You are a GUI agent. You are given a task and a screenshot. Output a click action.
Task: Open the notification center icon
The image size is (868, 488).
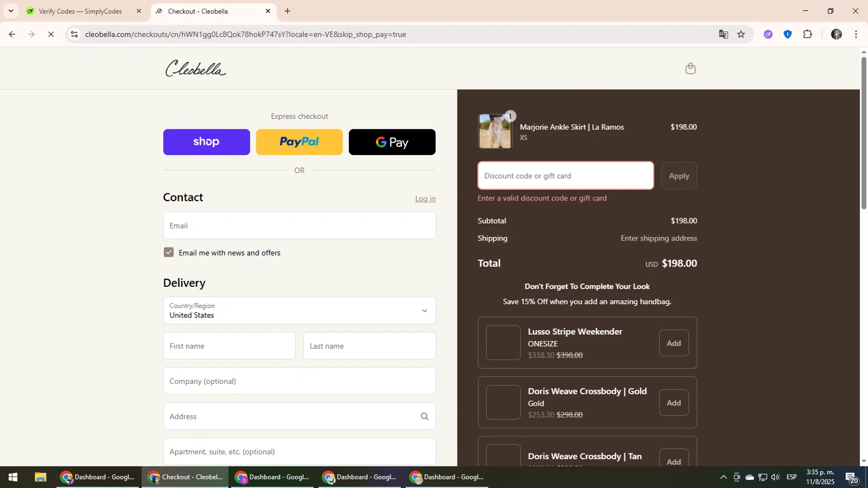click(852, 478)
